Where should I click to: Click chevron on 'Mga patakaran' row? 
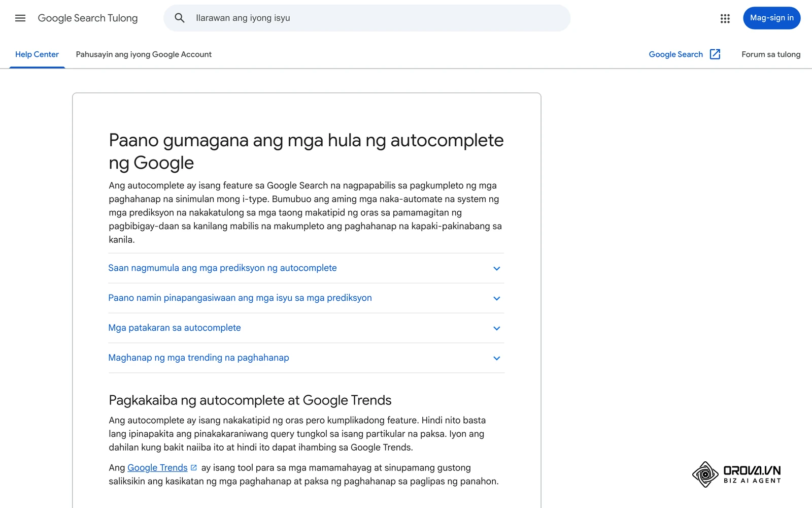(497, 328)
